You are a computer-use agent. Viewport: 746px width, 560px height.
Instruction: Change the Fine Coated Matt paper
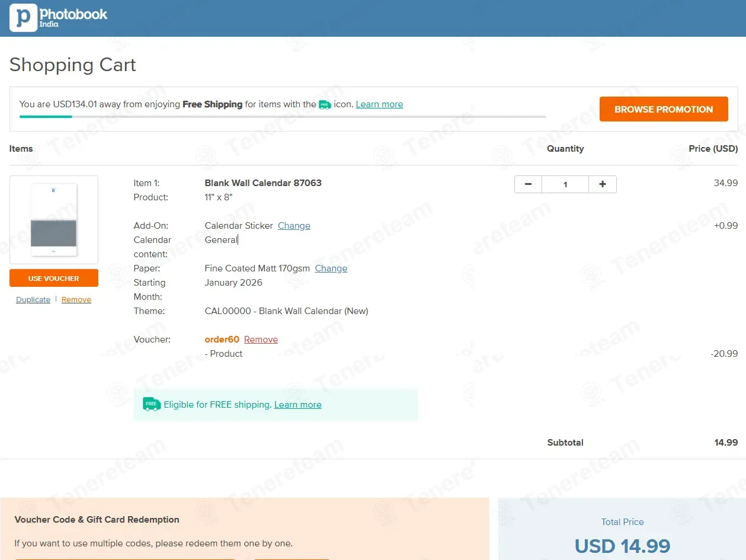point(331,268)
